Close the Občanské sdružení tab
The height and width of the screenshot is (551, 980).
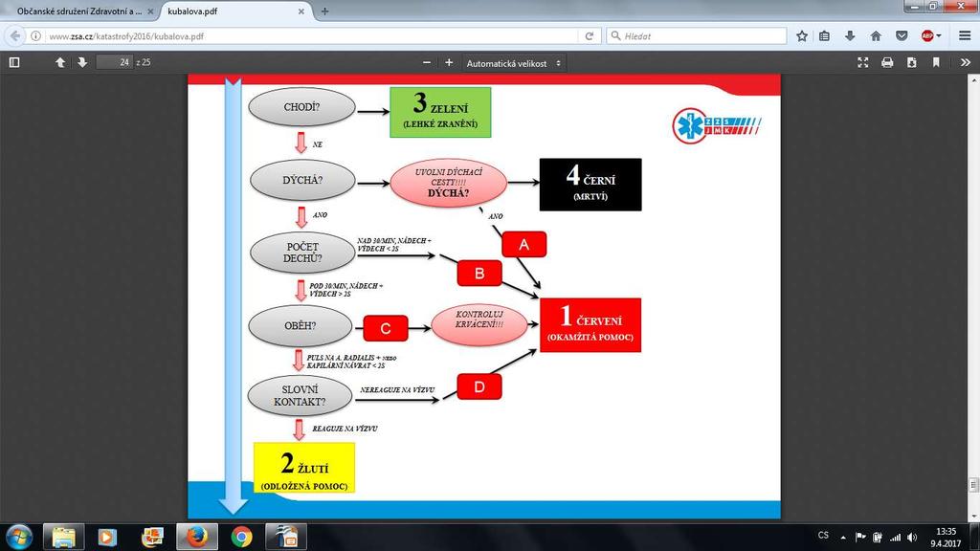click(x=150, y=11)
